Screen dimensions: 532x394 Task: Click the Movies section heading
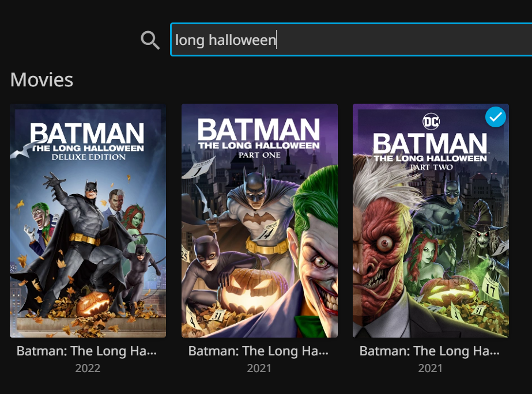pyautogui.click(x=41, y=79)
